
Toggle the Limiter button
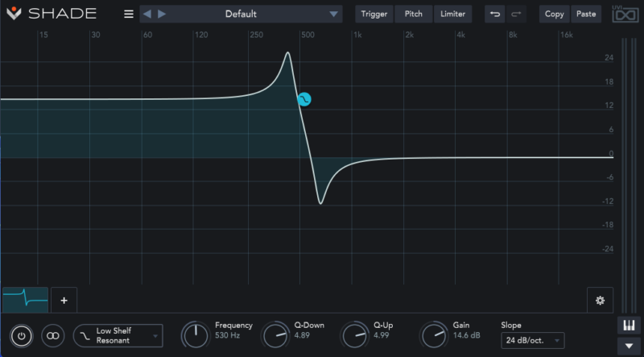(x=452, y=14)
